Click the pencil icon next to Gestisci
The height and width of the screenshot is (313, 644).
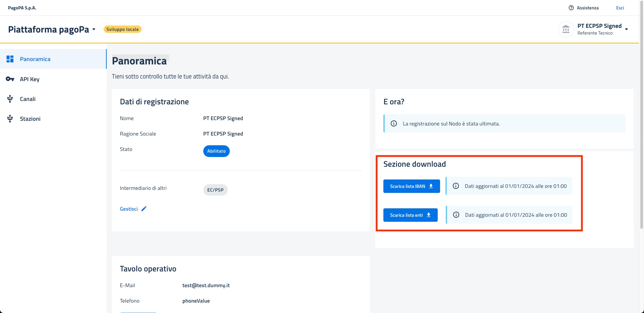pos(144,209)
